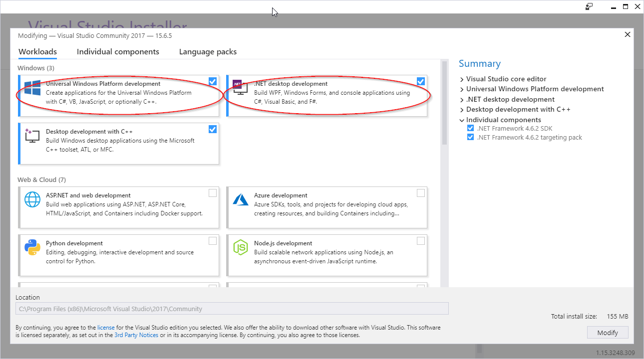Click Node.js development card title

point(283,243)
